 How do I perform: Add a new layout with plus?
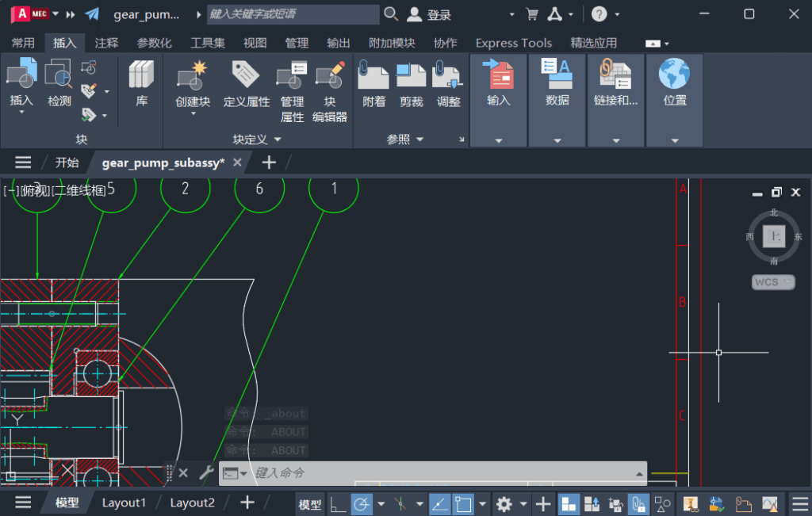[247, 503]
